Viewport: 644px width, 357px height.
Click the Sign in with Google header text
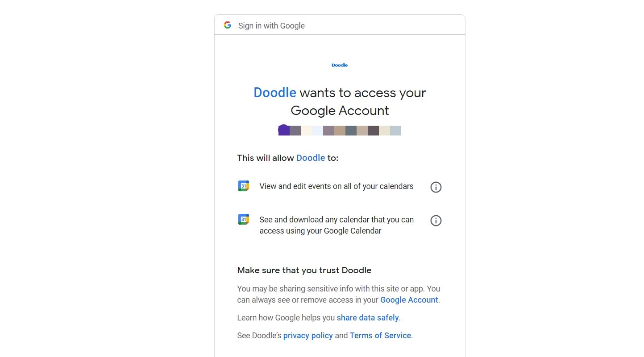click(x=271, y=25)
